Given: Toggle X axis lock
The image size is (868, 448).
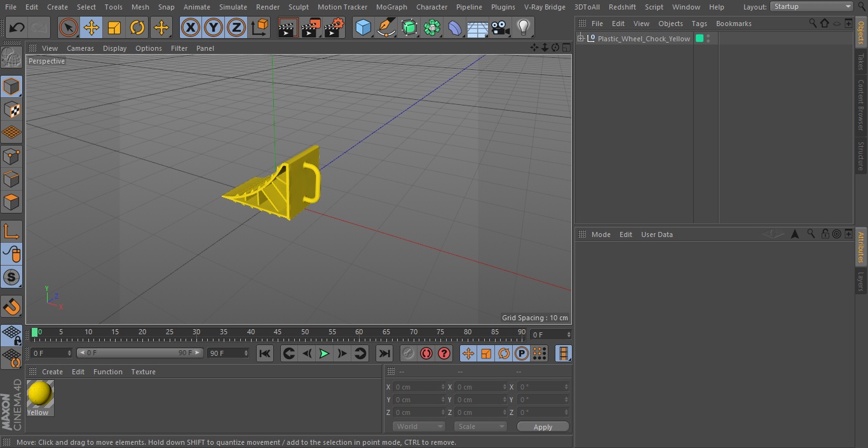Looking at the screenshot, I should 190,27.
